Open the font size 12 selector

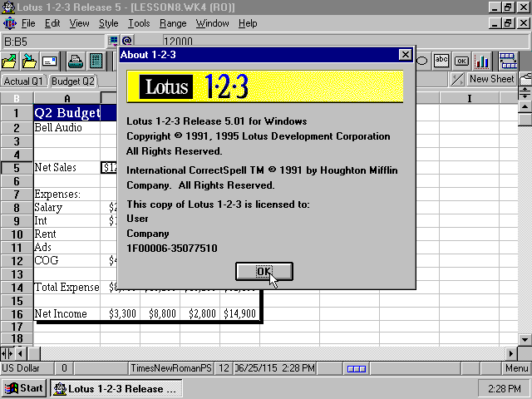[x=224, y=368]
